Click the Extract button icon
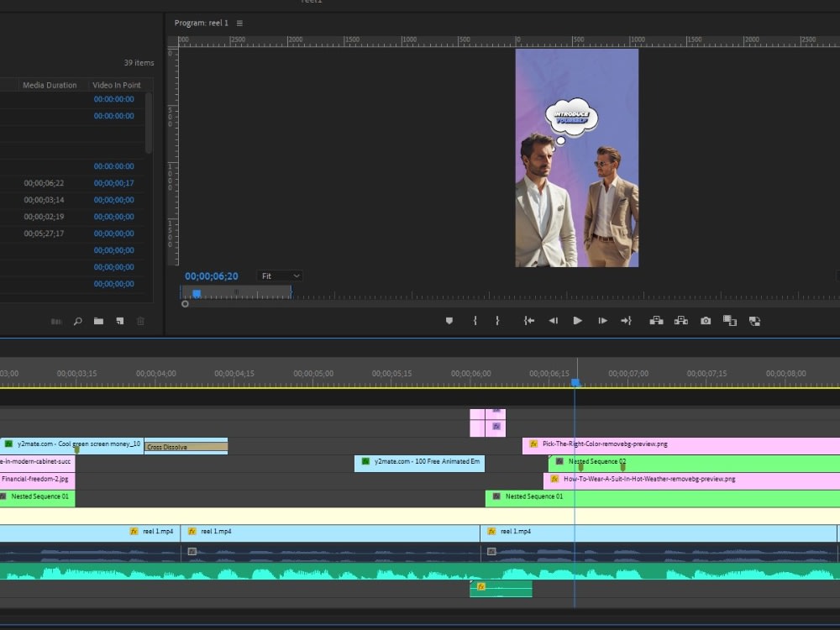This screenshot has width=840, height=630. tap(681, 321)
